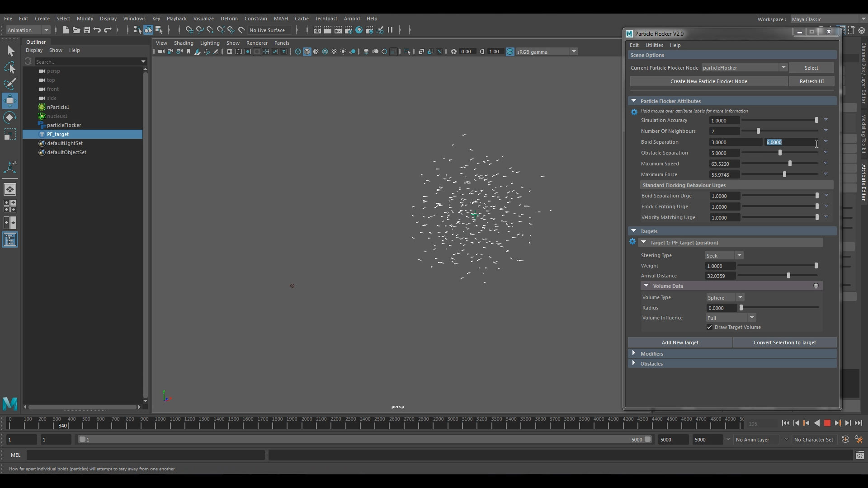This screenshot has height=488, width=868.
Task: Open the Steering Type dropdown
Action: (724, 256)
